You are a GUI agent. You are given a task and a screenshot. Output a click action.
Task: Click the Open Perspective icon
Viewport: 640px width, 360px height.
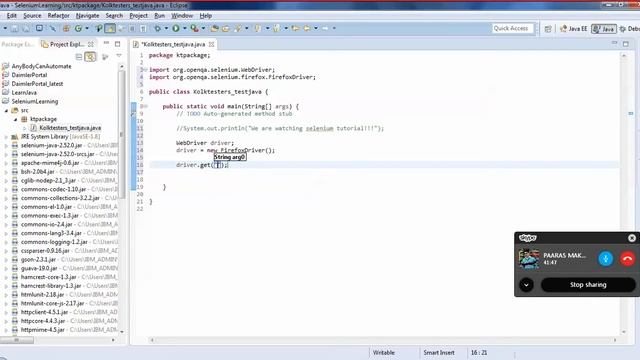(x=548, y=29)
